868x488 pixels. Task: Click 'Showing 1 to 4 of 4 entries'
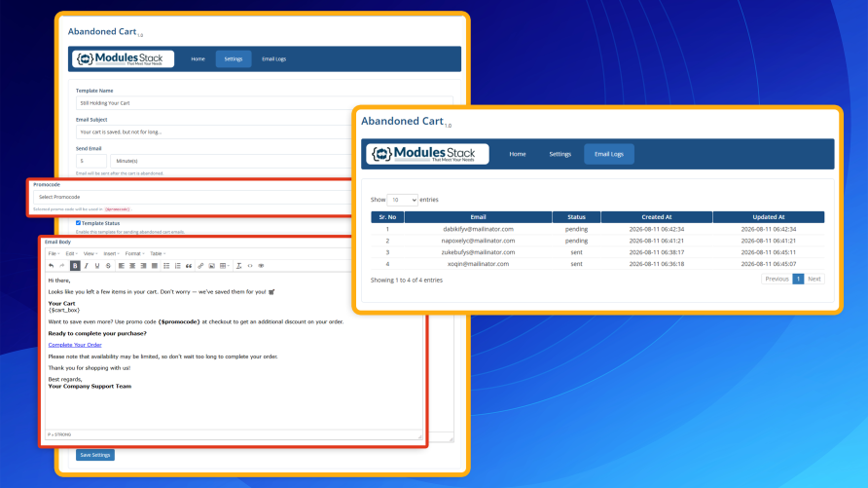pyautogui.click(x=407, y=281)
